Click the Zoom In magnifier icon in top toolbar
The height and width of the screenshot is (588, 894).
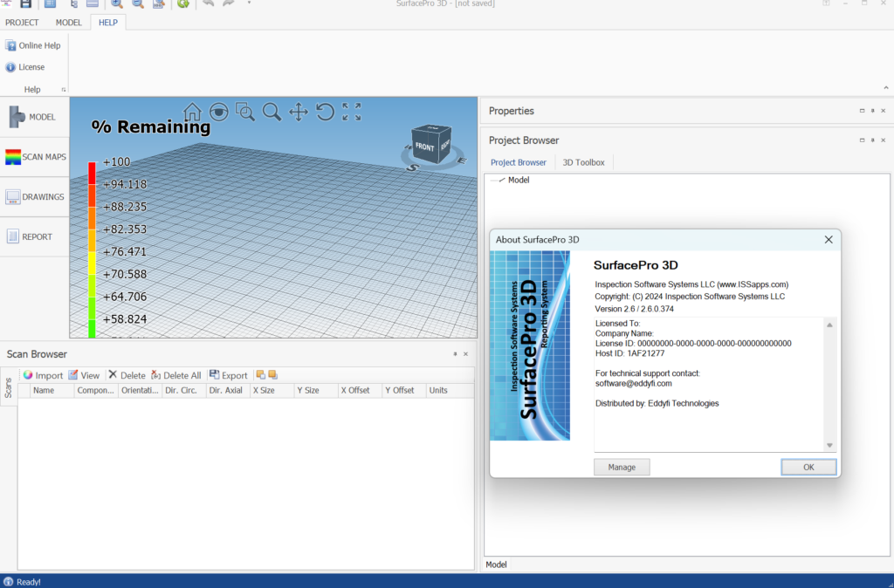(116, 3)
